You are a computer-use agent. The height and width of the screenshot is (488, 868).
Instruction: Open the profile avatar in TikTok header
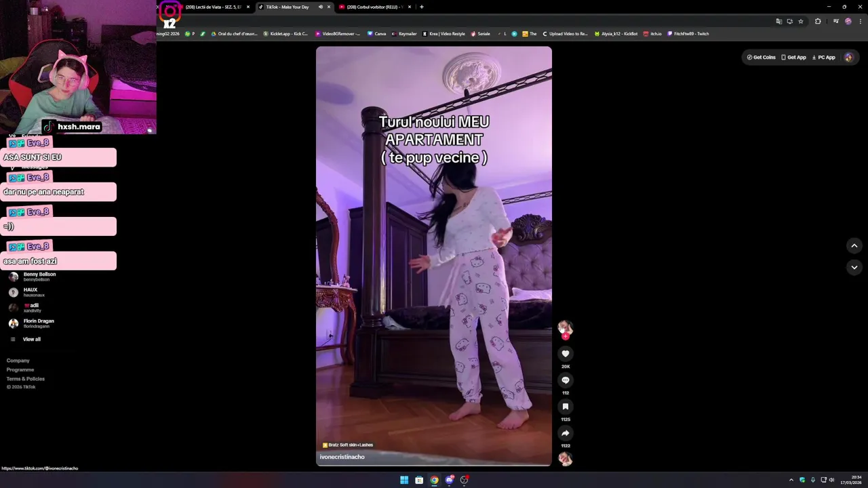pos(848,58)
